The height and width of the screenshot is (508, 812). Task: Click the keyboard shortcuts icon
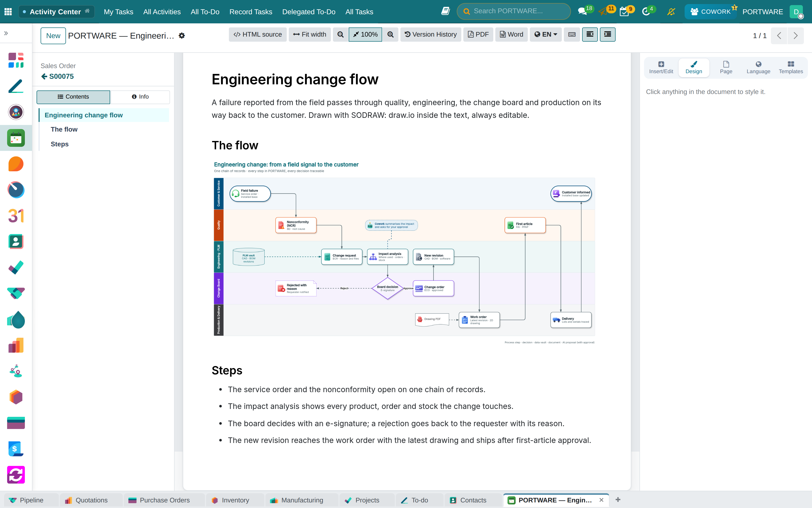coord(572,35)
